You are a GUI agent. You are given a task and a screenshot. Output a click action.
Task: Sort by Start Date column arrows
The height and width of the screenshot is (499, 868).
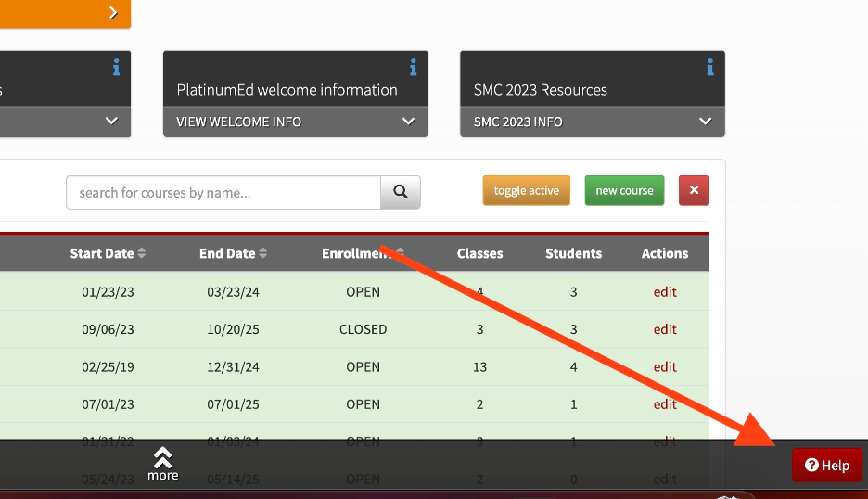(142, 253)
